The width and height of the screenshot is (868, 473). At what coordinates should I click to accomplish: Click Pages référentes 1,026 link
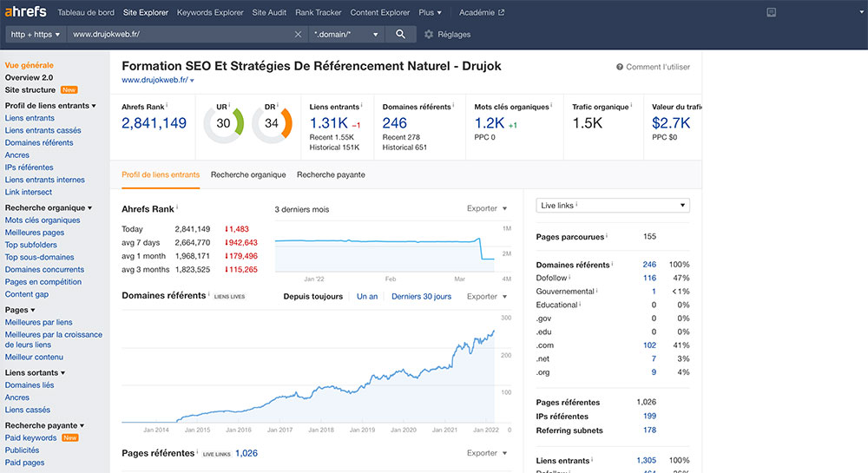(247, 453)
